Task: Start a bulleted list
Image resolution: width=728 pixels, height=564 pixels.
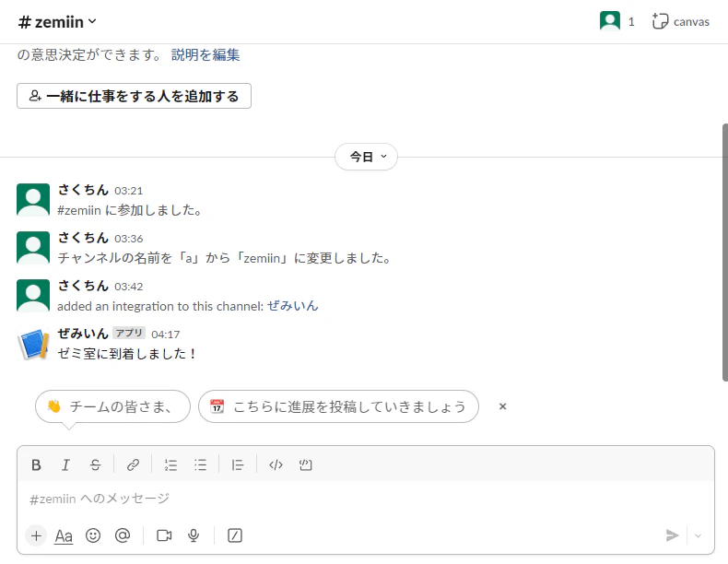Action: [x=200, y=464]
